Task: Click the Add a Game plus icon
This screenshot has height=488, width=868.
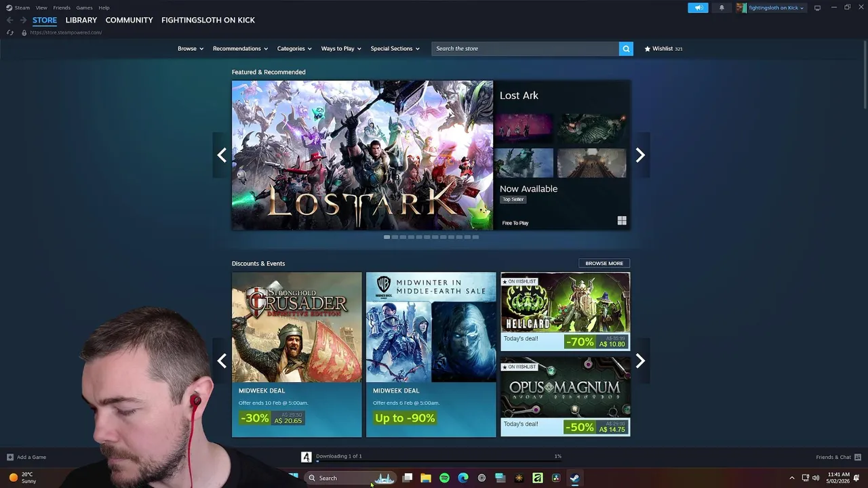Action: pyautogui.click(x=9, y=457)
